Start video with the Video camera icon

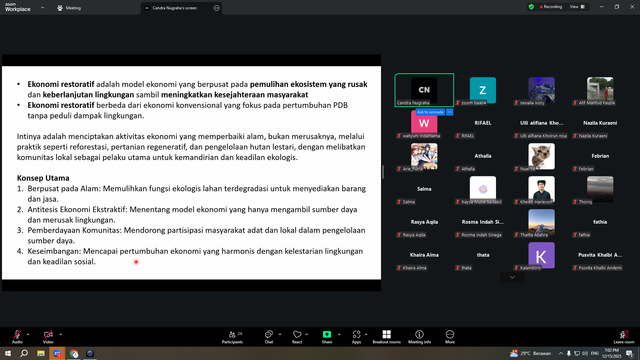point(48,335)
